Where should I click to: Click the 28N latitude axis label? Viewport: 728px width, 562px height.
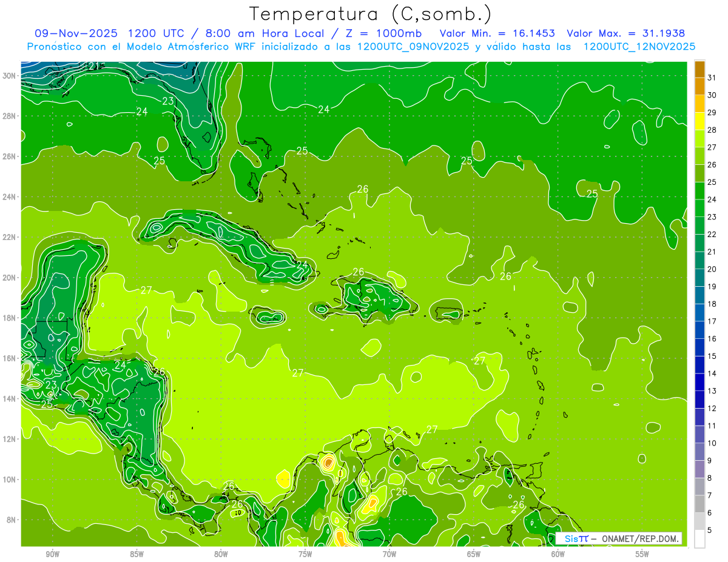[x=9, y=116]
